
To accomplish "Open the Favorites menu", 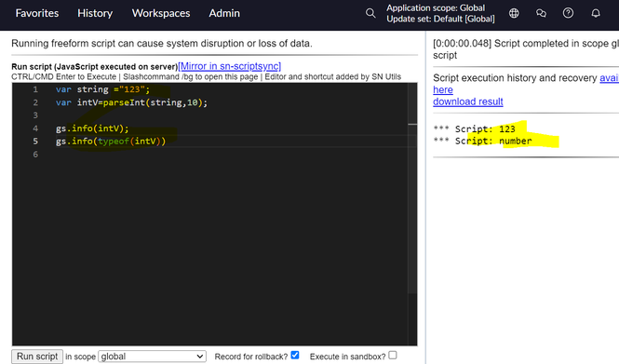I will (x=37, y=13).
